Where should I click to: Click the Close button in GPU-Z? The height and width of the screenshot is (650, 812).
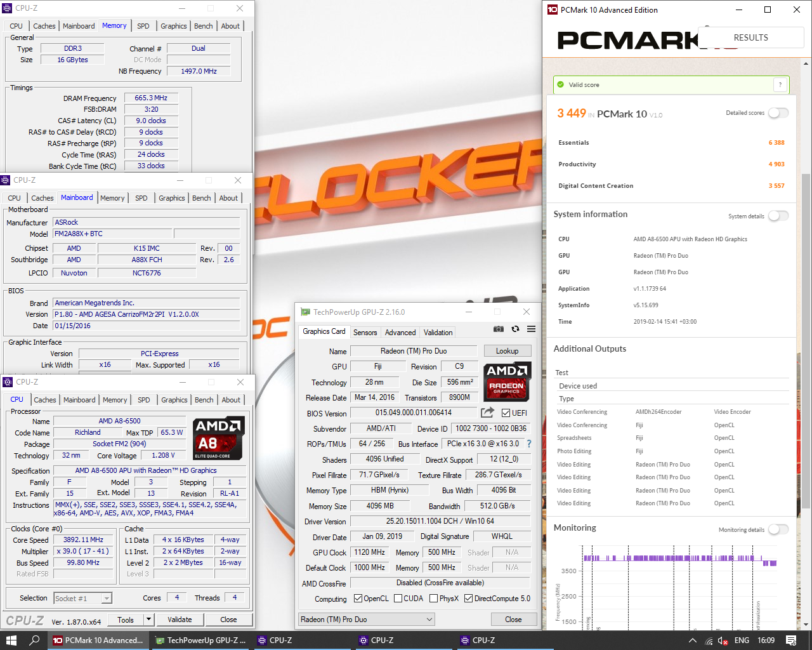pos(513,619)
